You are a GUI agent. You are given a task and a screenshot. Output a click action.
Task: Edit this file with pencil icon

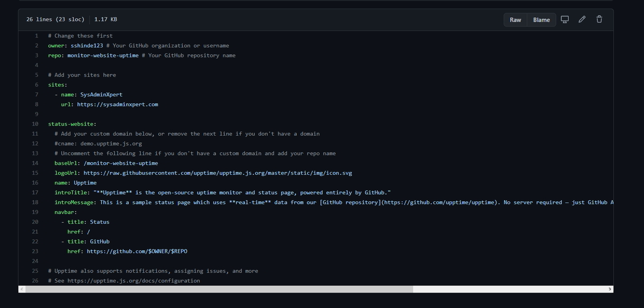(x=582, y=20)
